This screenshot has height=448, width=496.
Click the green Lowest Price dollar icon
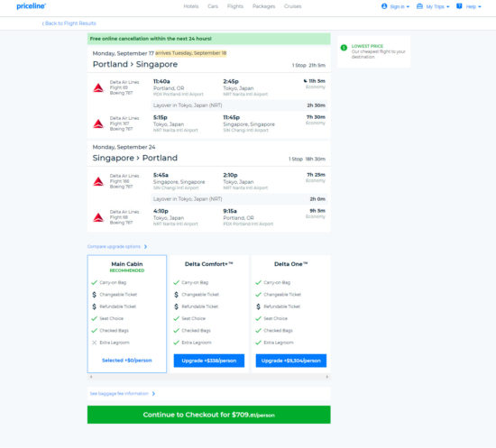[344, 48]
